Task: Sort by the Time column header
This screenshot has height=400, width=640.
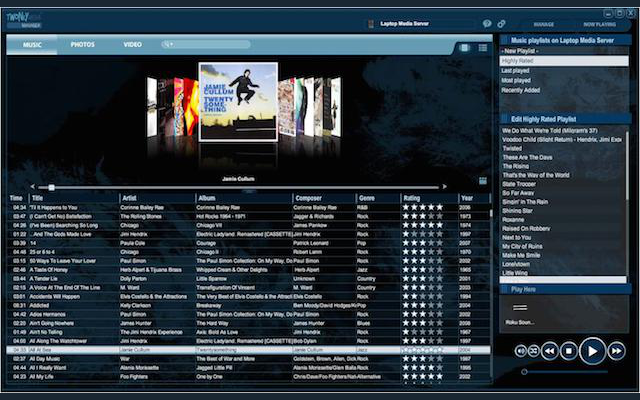Action: tap(18, 198)
